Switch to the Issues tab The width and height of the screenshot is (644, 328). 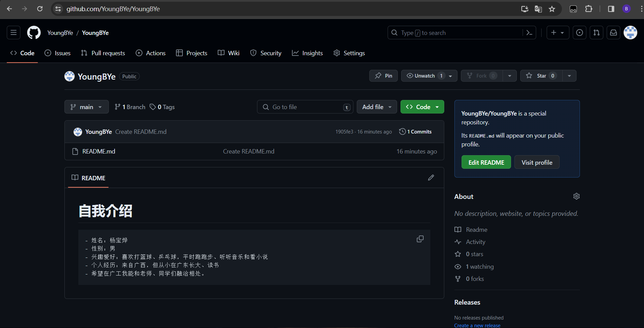point(58,53)
